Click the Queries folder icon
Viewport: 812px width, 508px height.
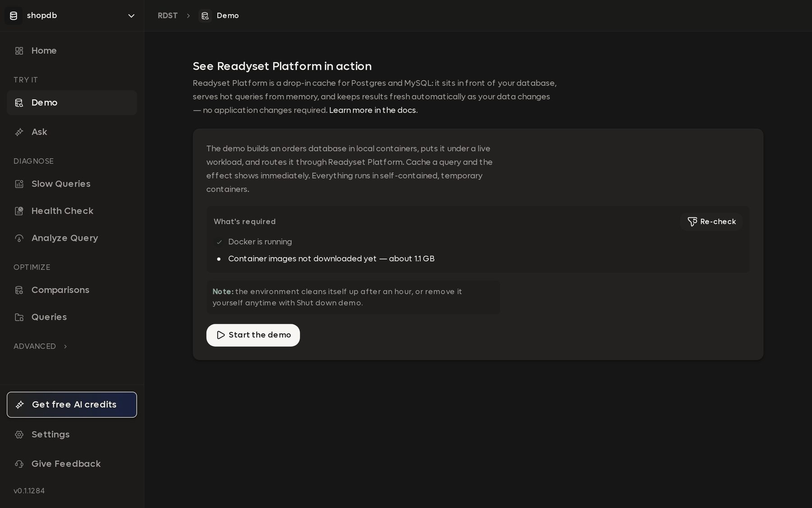point(19,317)
